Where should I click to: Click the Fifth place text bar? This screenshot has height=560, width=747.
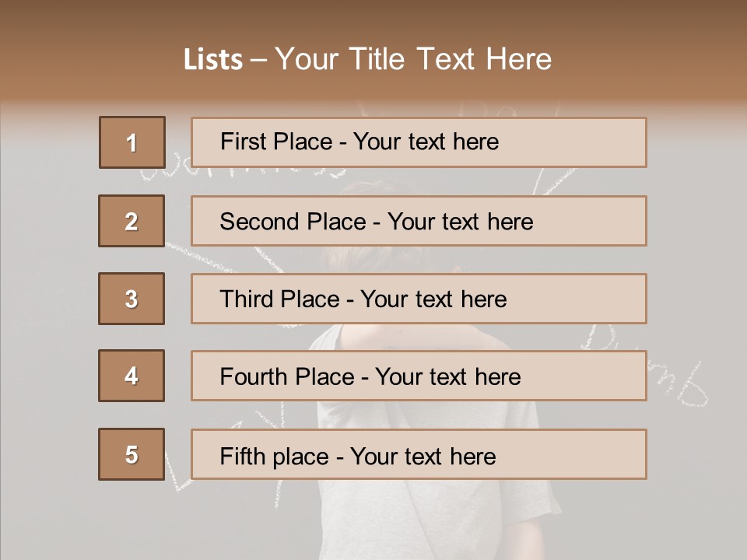tap(419, 454)
